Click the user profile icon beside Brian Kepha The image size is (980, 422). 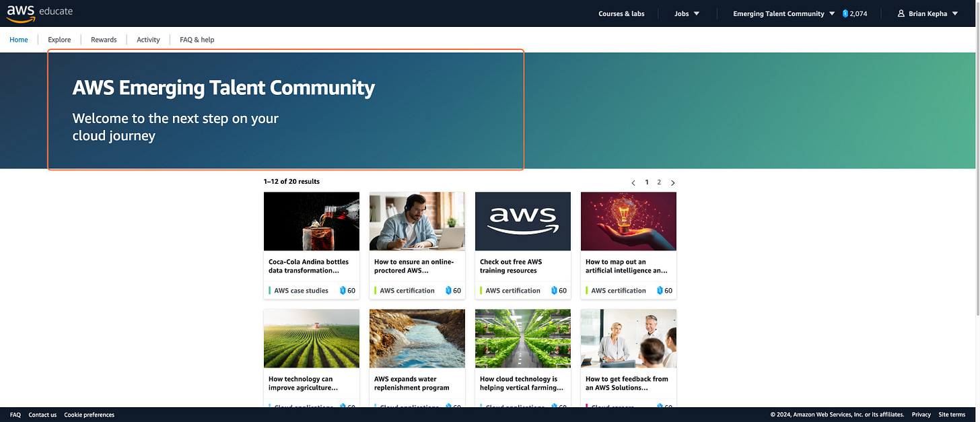pos(901,13)
